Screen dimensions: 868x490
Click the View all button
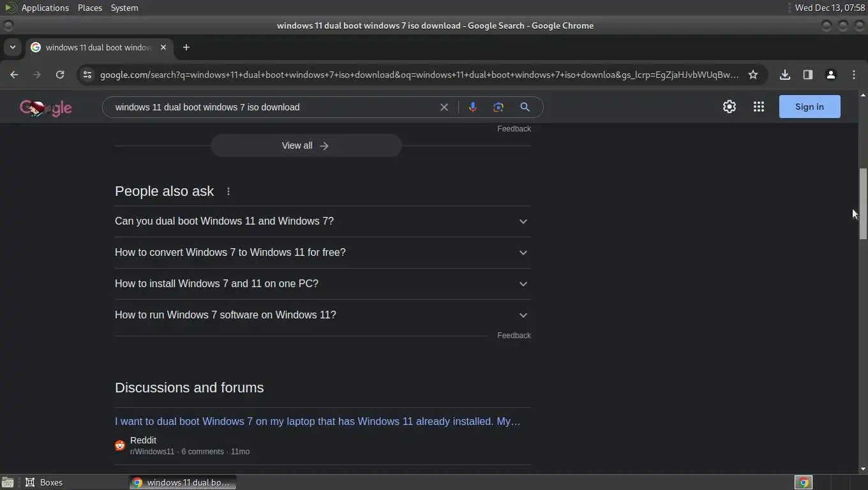(306, 145)
